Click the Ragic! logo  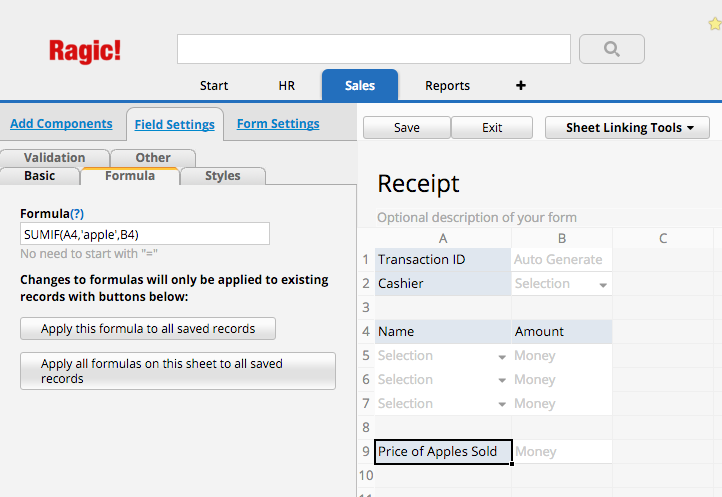click(x=85, y=51)
